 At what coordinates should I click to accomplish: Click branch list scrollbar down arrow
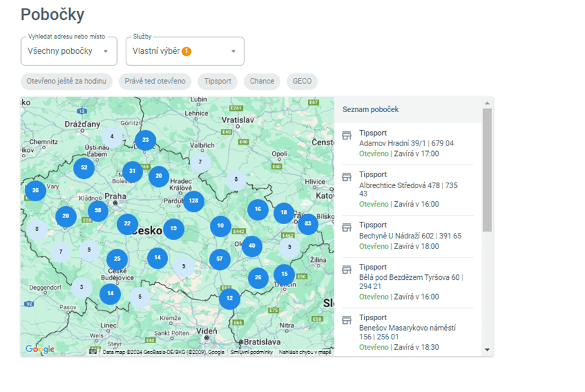coord(487,350)
